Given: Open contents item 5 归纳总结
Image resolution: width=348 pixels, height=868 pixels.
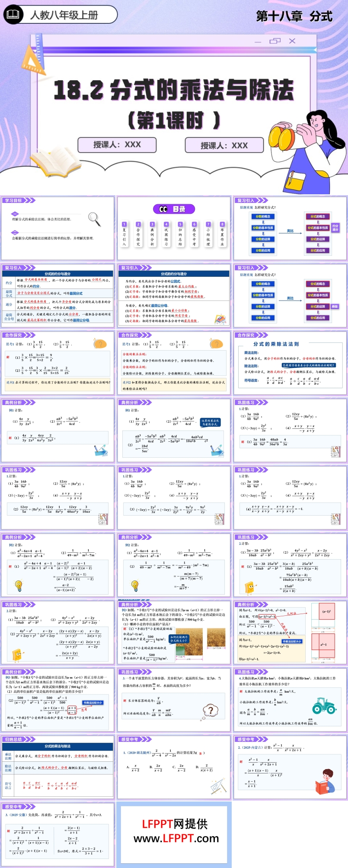Looking at the screenshot, I should point(180,234).
